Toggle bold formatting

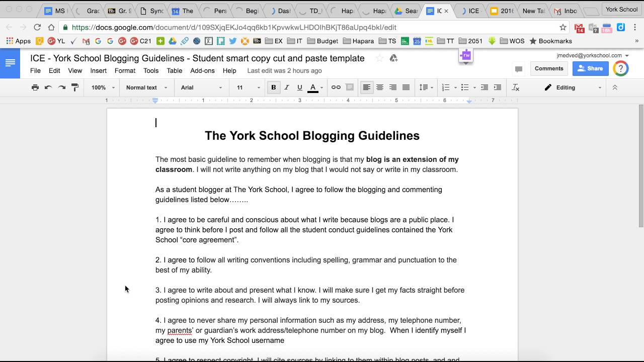tap(273, 87)
